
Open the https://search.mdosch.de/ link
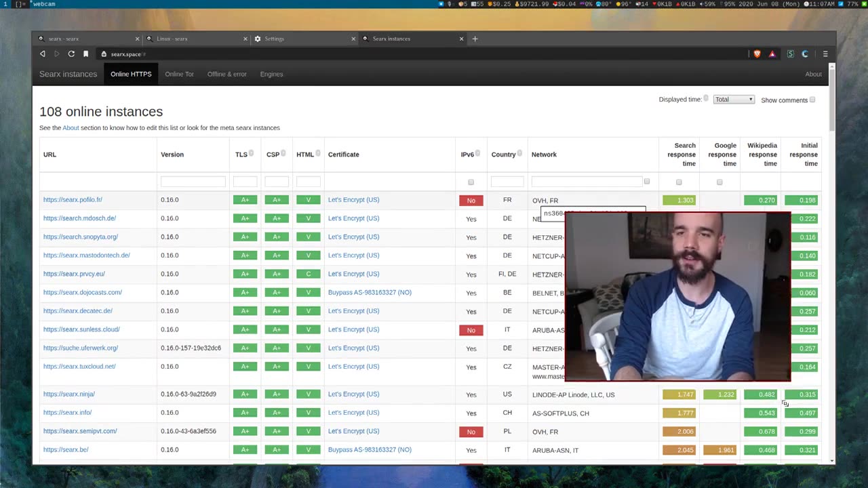click(79, 218)
